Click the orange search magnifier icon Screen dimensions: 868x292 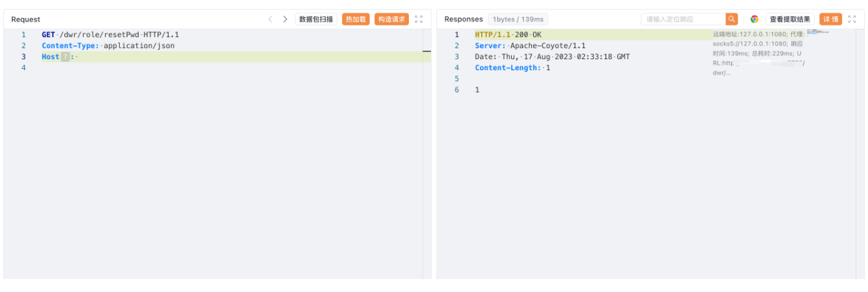732,20
